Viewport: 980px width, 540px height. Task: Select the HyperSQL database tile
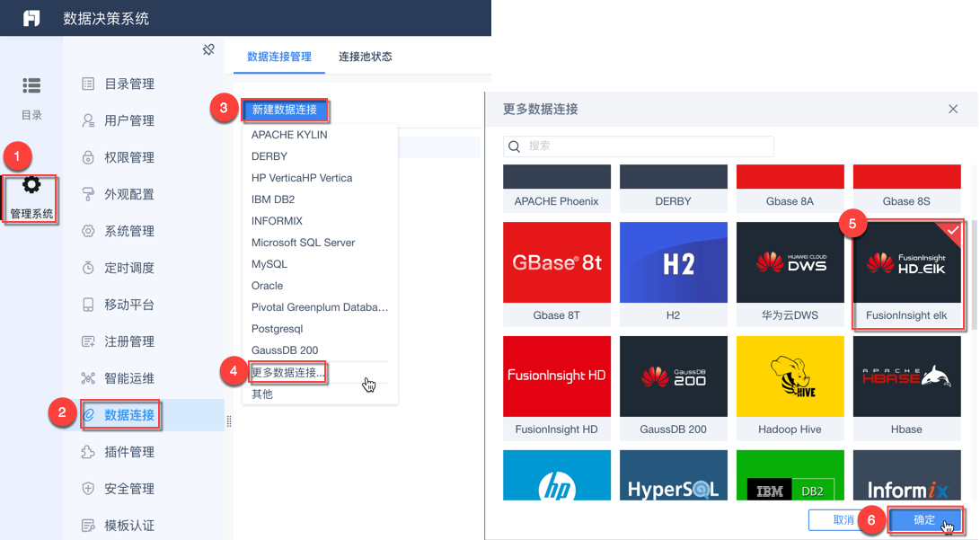pyautogui.click(x=673, y=475)
